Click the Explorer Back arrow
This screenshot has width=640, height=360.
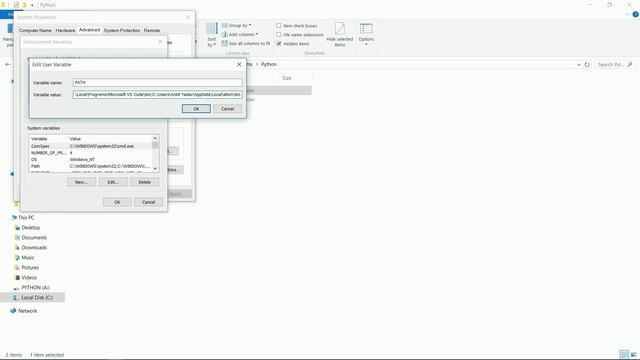pyautogui.click(x=8, y=64)
